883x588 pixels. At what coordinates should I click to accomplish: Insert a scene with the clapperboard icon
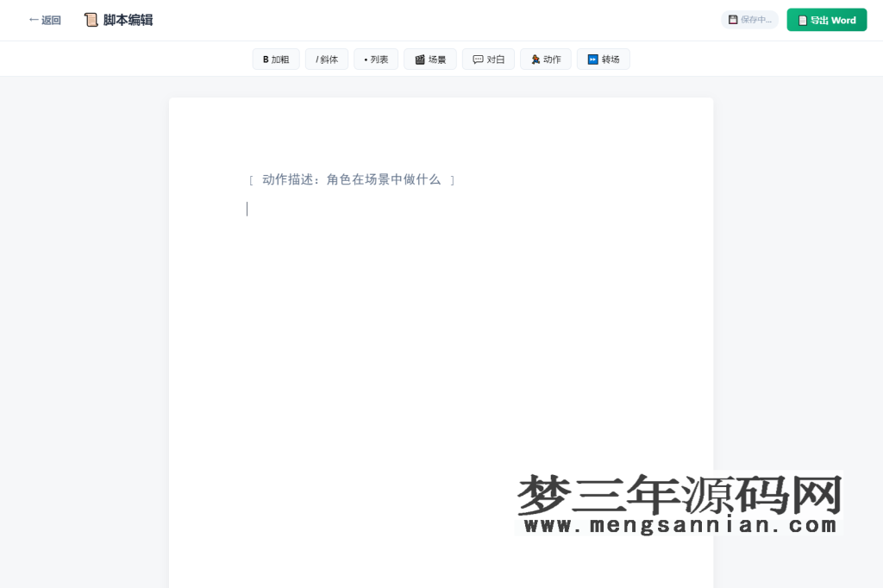click(418, 59)
